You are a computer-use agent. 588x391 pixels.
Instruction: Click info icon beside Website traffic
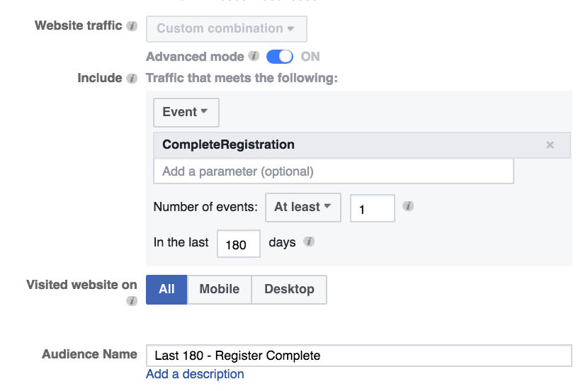pos(132,27)
